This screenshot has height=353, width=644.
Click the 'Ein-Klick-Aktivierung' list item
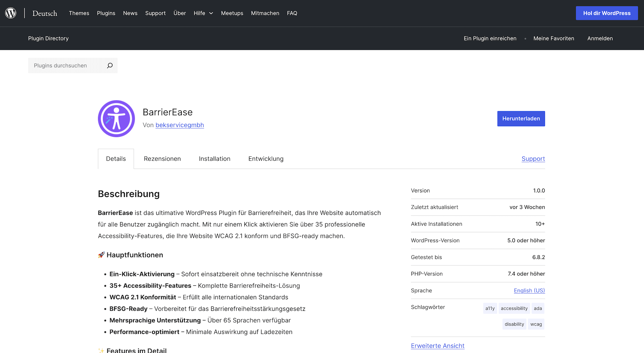(x=216, y=274)
